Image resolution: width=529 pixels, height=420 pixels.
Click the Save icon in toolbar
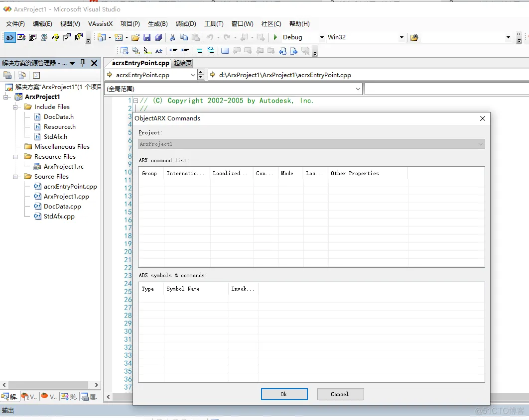coord(147,37)
